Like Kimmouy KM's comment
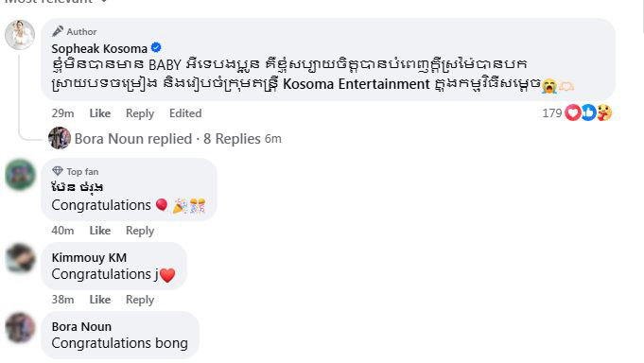This screenshot has height=363, width=644. coord(100,300)
